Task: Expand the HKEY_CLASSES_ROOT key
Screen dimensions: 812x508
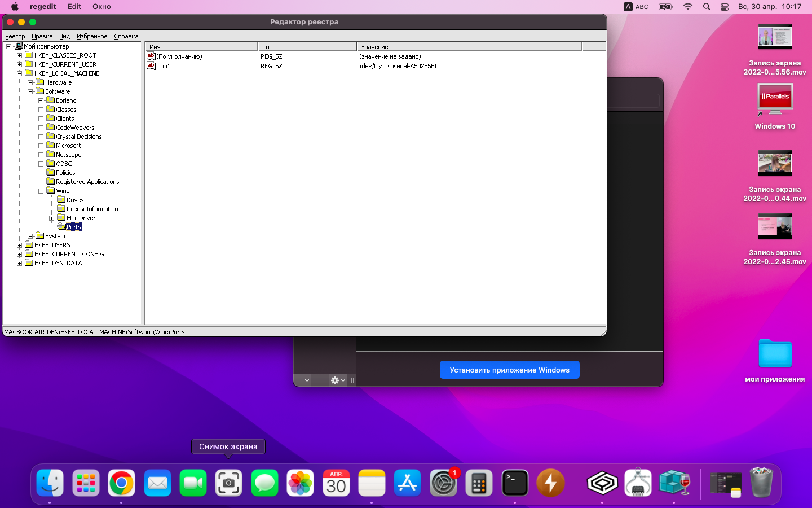Action: (20, 55)
